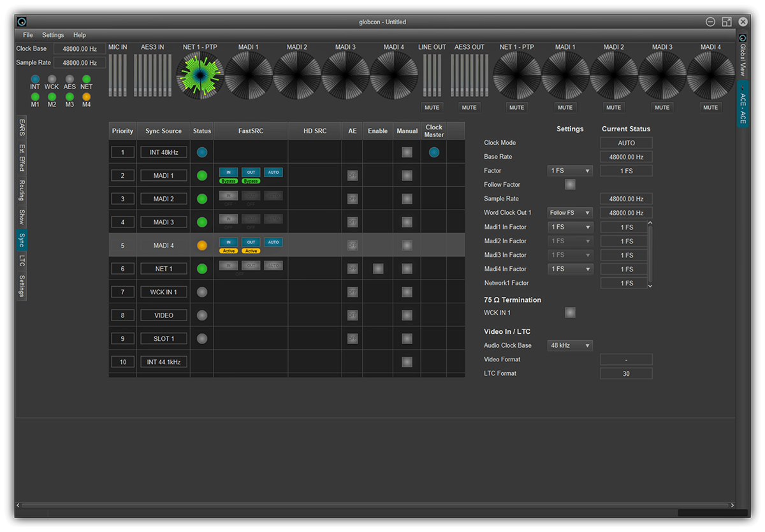765x532 pixels.
Task: Click the Clock Base value field
Action: [80, 48]
